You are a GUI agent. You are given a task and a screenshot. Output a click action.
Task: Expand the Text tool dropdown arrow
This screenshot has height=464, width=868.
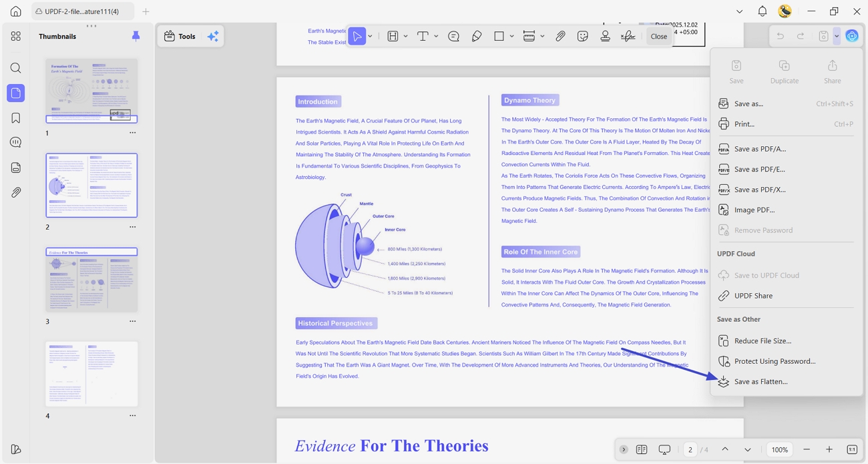436,36
